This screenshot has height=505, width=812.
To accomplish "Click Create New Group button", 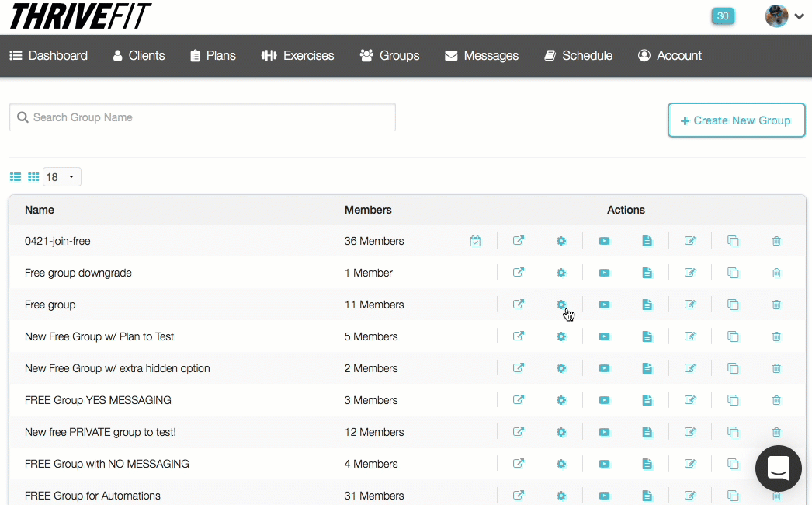I will click(736, 120).
